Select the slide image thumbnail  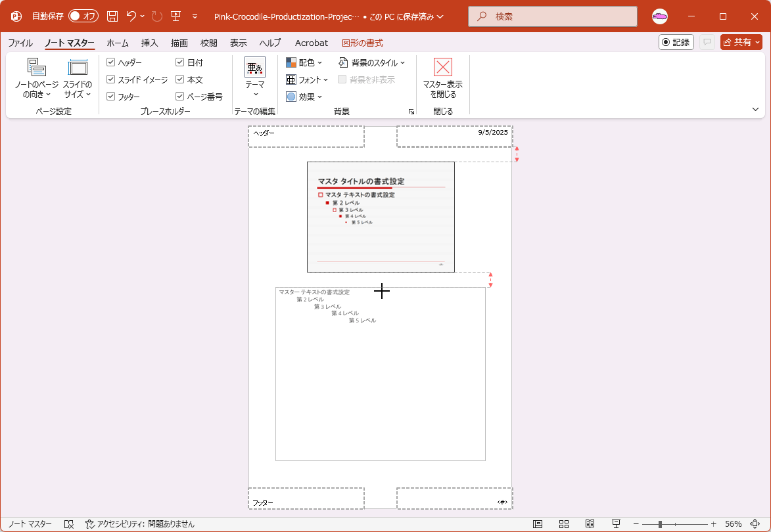tap(381, 217)
